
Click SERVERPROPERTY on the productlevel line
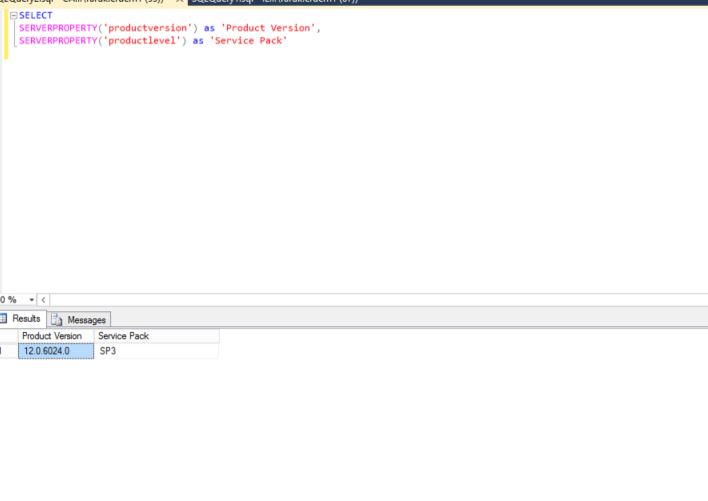pyautogui.click(x=58, y=41)
